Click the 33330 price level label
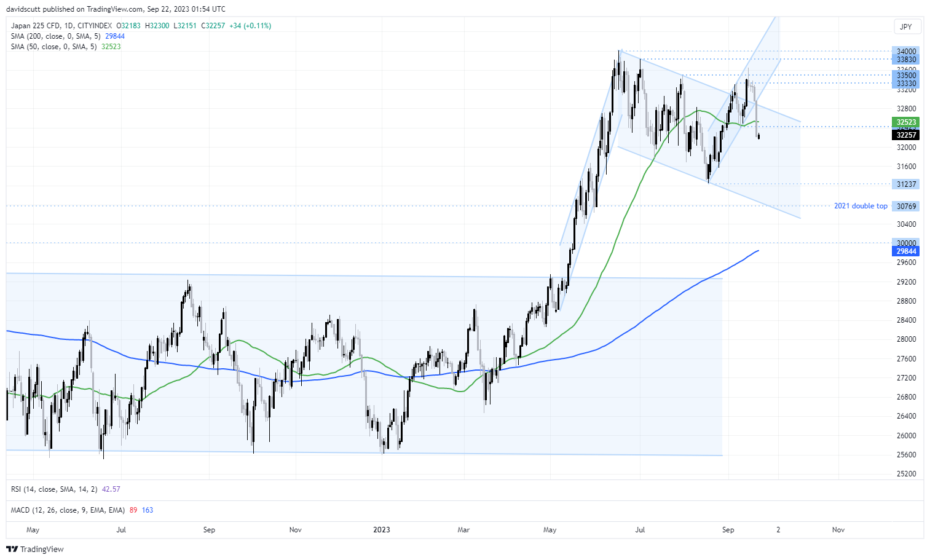The image size is (930, 560). point(906,84)
